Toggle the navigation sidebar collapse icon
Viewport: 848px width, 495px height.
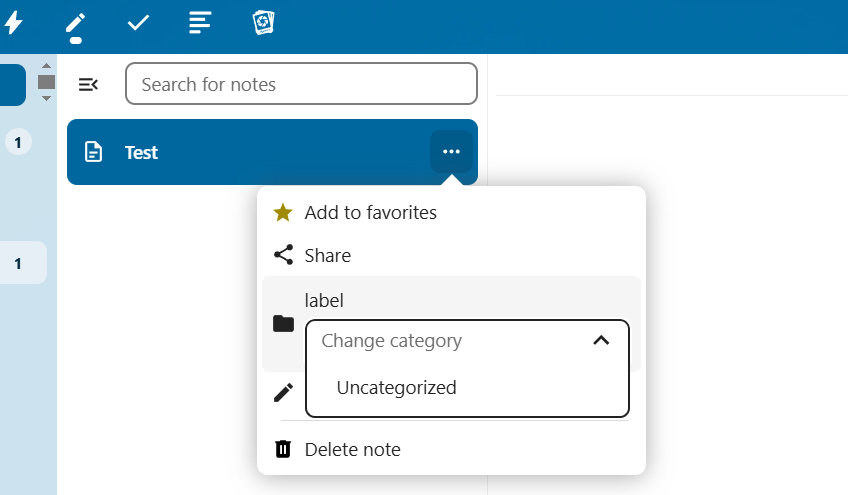[x=88, y=84]
